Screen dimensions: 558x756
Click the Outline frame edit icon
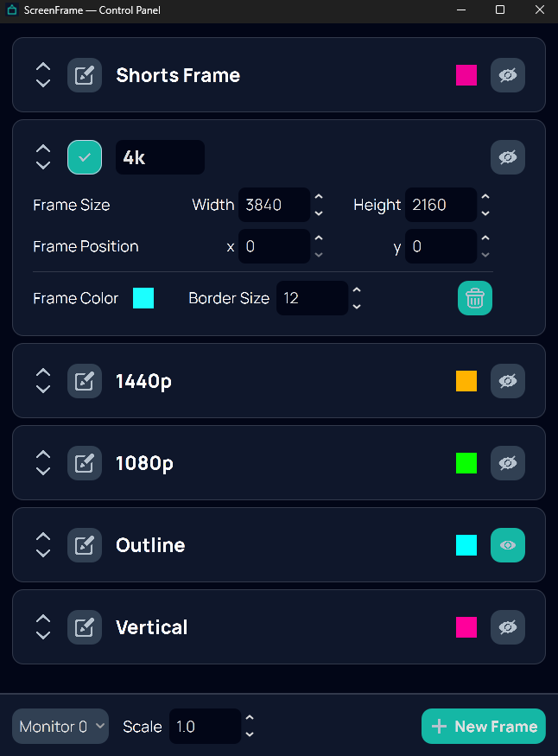pyautogui.click(x=85, y=545)
